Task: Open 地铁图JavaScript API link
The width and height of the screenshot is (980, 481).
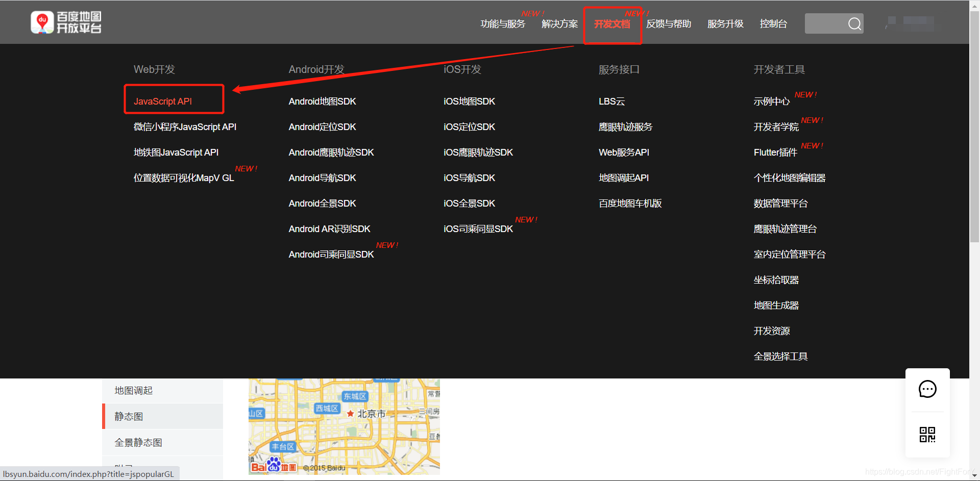Action: pos(176,153)
